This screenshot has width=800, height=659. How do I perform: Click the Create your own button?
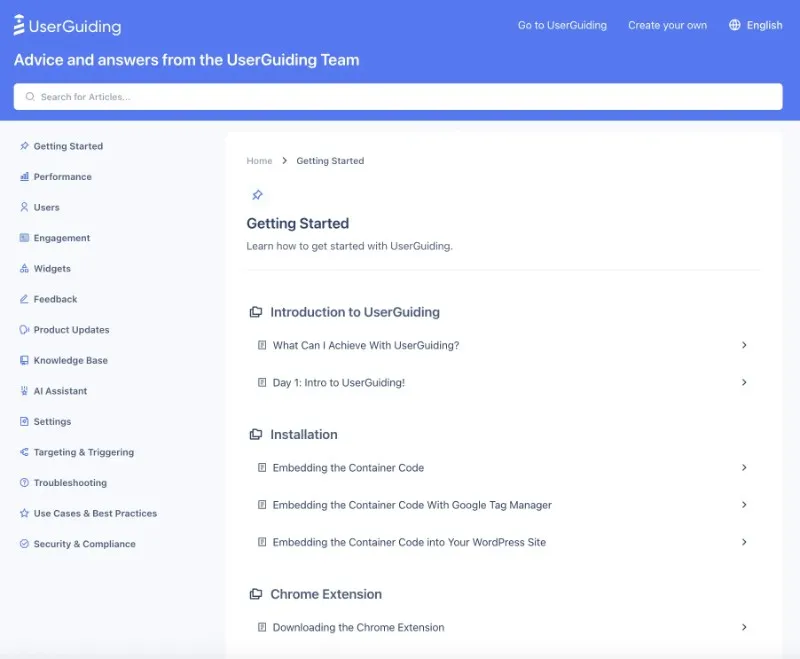pos(667,25)
